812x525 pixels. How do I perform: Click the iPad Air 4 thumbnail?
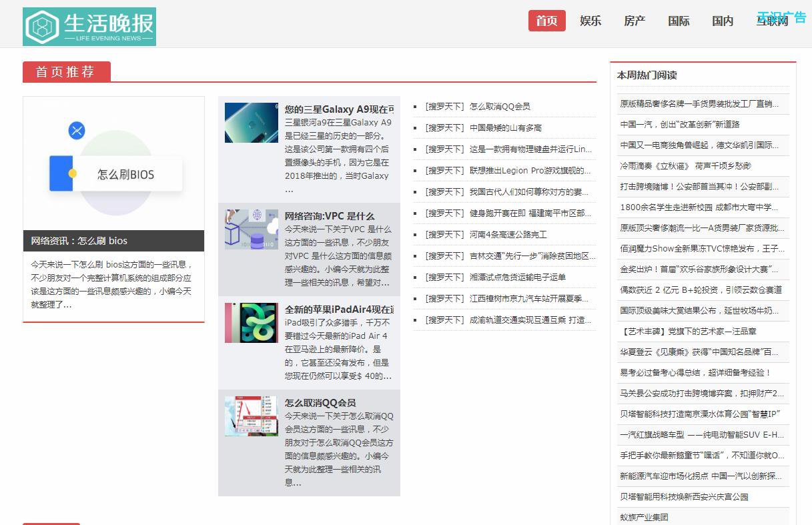pyautogui.click(x=251, y=323)
